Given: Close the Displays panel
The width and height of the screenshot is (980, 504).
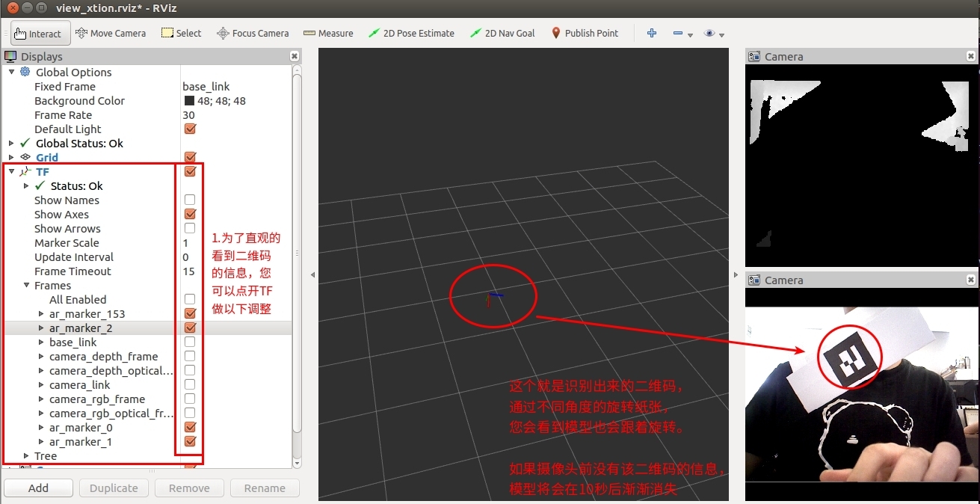Looking at the screenshot, I should pos(295,56).
